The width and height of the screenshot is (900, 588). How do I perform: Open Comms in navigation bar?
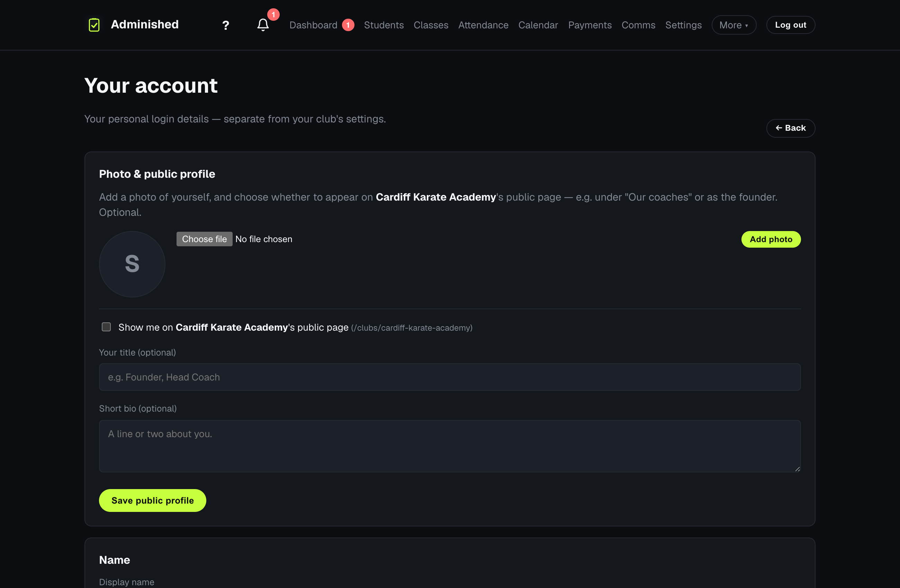coord(638,25)
